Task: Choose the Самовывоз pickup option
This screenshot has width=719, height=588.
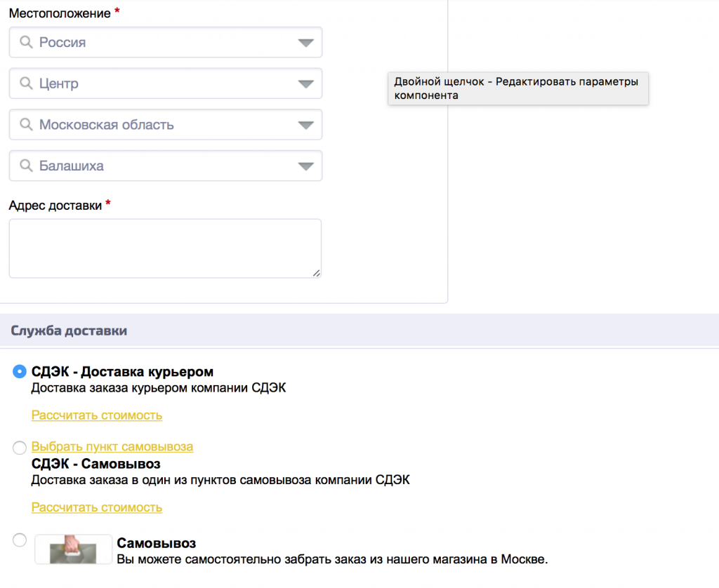Action: pyautogui.click(x=19, y=539)
